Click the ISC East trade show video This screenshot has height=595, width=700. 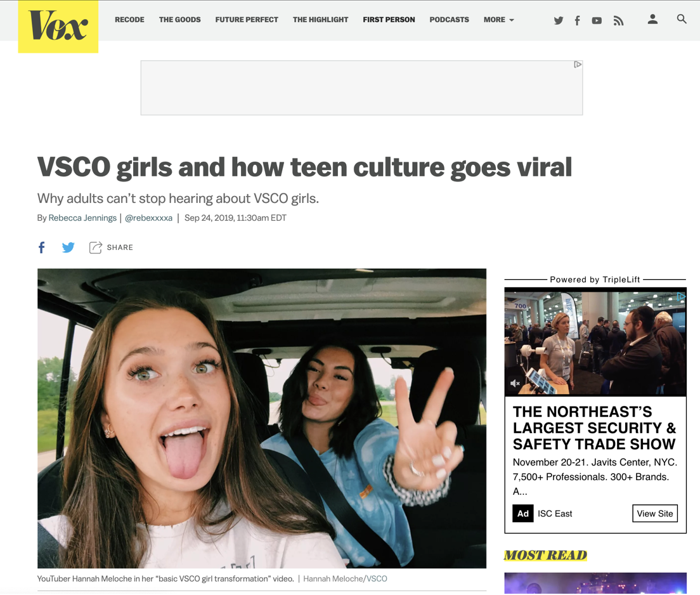pyautogui.click(x=595, y=342)
